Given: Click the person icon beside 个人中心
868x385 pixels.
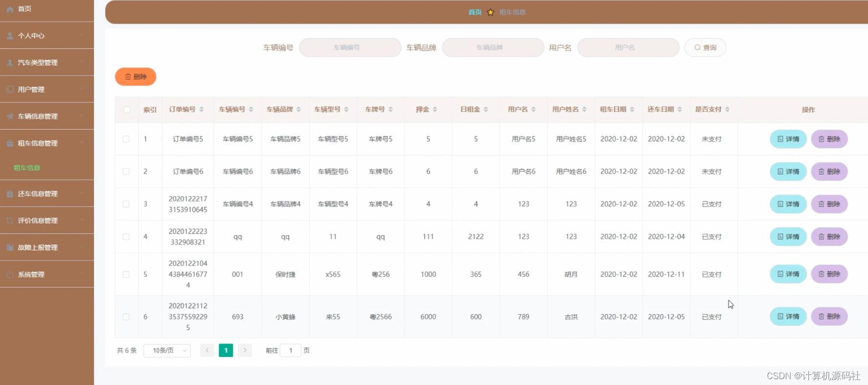Looking at the screenshot, I should (10, 36).
